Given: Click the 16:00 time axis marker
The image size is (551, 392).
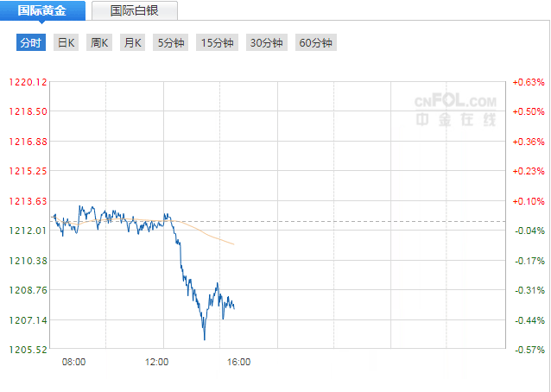Looking at the screenshot, I should pyautogui.click(x=239, y=362).
